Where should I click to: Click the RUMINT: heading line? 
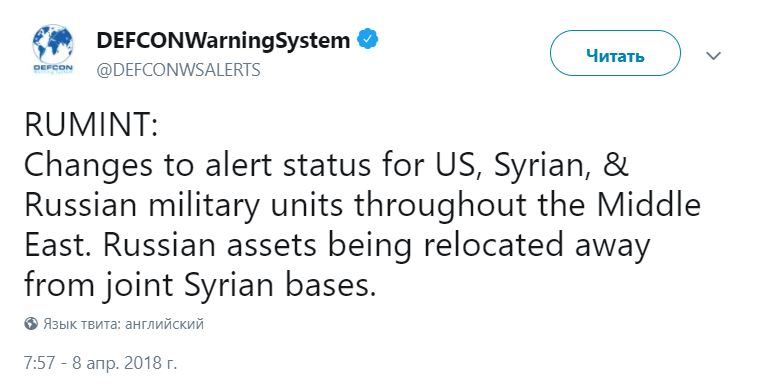tap(91, 124)
